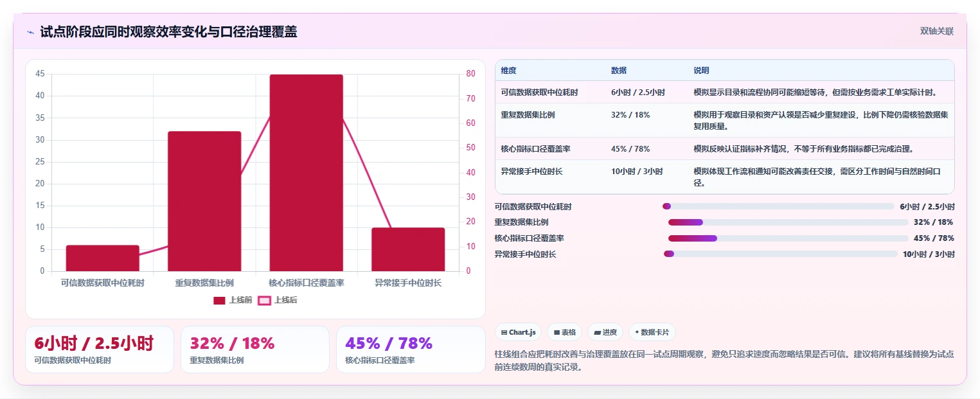This screenshot has height=399, width=980.
Task: Click the x-axis label 异常接手中位时长 under the chart
Action: click(x=408, y=283)
